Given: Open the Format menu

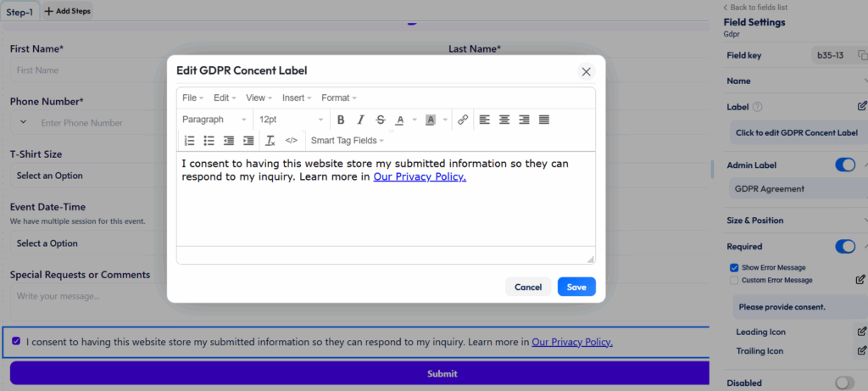Looking at the screenshot, I should click(339, 98).
